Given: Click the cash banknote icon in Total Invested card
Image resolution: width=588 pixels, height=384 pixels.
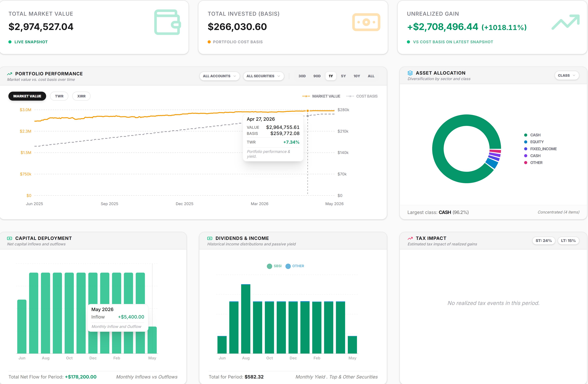Looking at the screenshot, I should (x=366, y=22).
